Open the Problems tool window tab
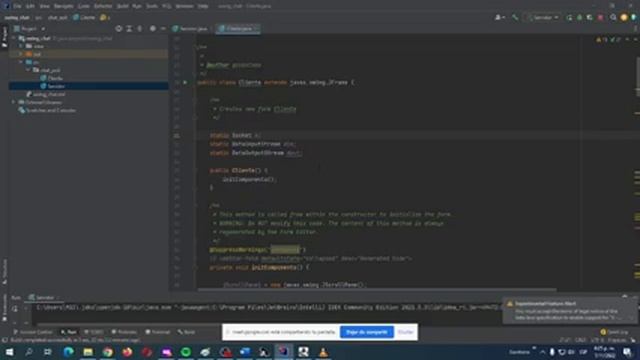The image size is (640, 360). click(124, 332)
